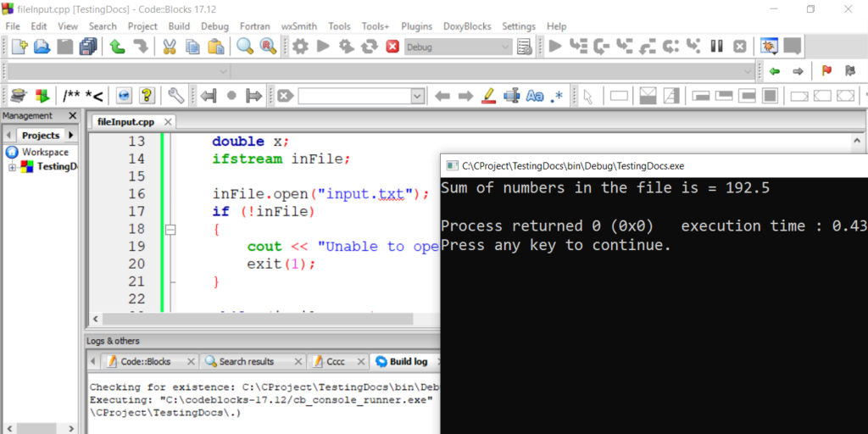Click the Save all files icon

88,47
